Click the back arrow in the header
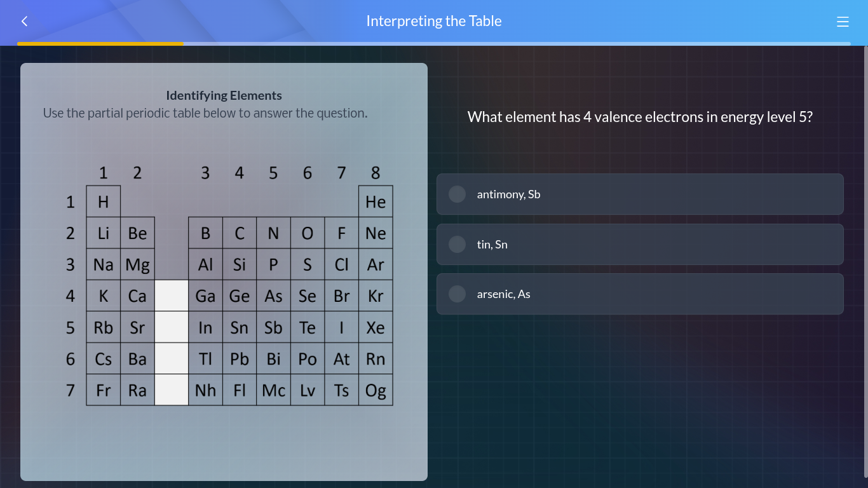The height and width of the screenshot is (488, 868). (24, 21)
